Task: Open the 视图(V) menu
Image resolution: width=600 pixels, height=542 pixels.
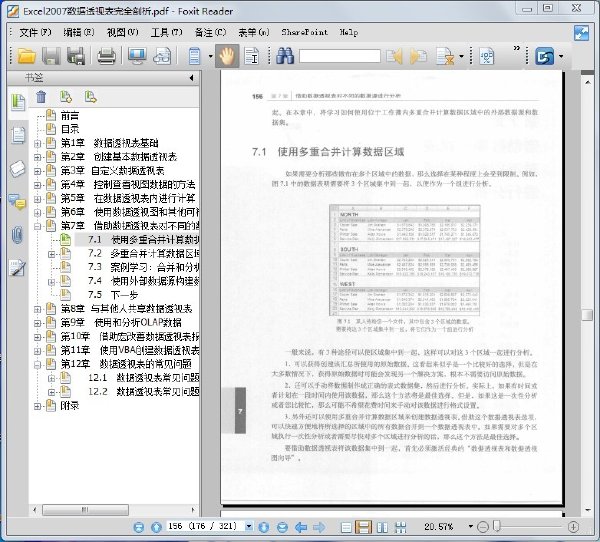Action: [122, 33]
